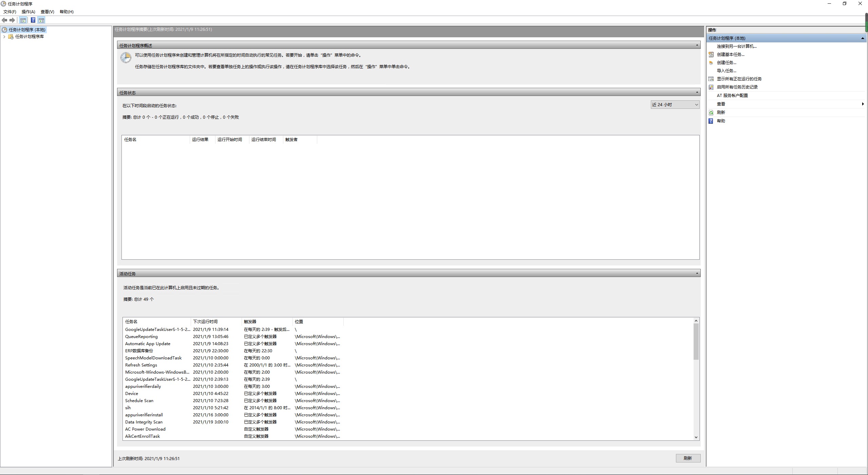Click 显示所有正在运行的任务 action
Viewport: 868px width, 475px height.
tap(739, 79)
